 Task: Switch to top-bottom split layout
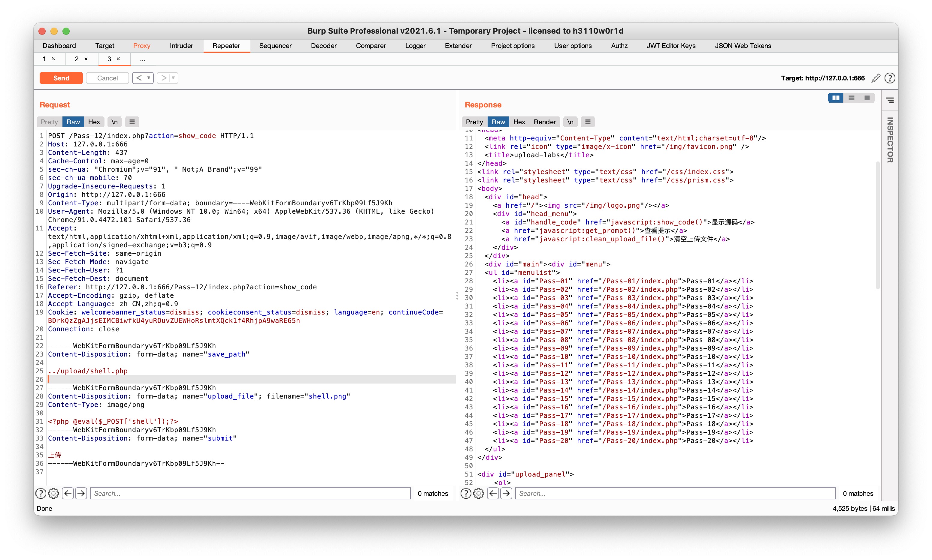tap(851, 98)
